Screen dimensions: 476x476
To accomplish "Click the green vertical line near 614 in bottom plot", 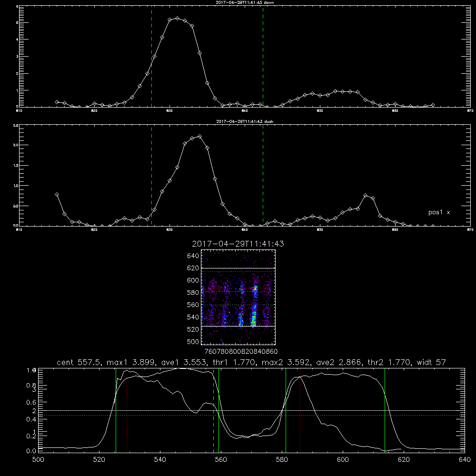I will pyautogui.click(x=385, y=410).
